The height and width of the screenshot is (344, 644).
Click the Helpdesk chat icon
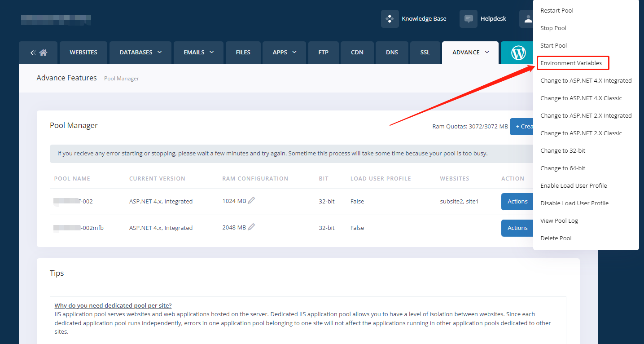(469, 19)
